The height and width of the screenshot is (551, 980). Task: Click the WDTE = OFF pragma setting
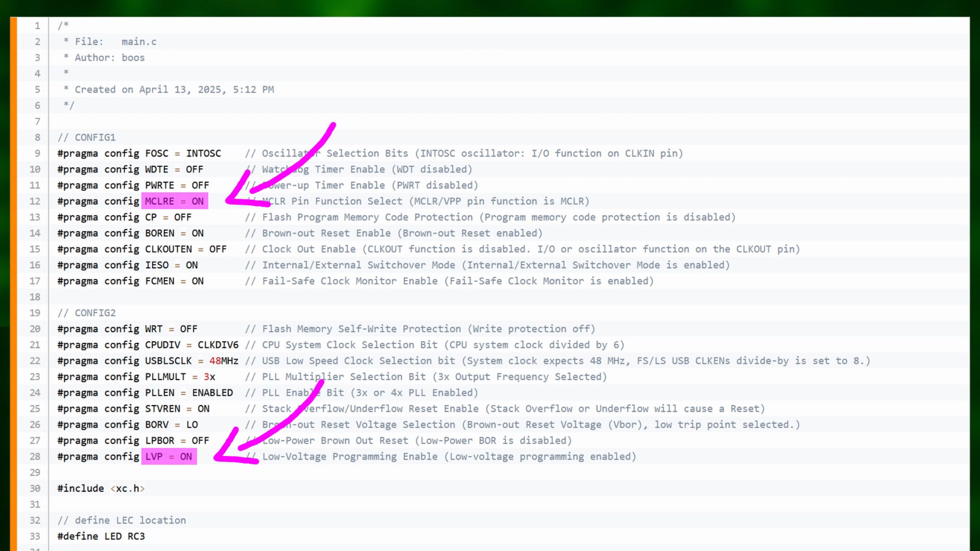coord(174,170)
